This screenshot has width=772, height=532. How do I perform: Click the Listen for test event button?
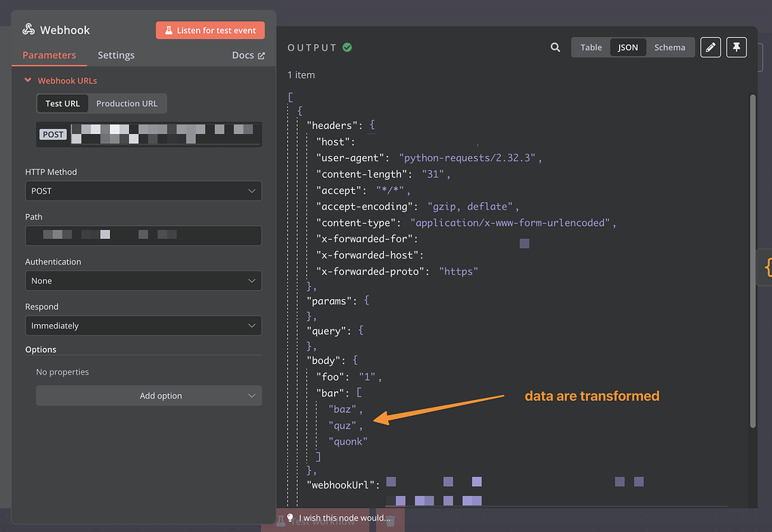[210, 29]
